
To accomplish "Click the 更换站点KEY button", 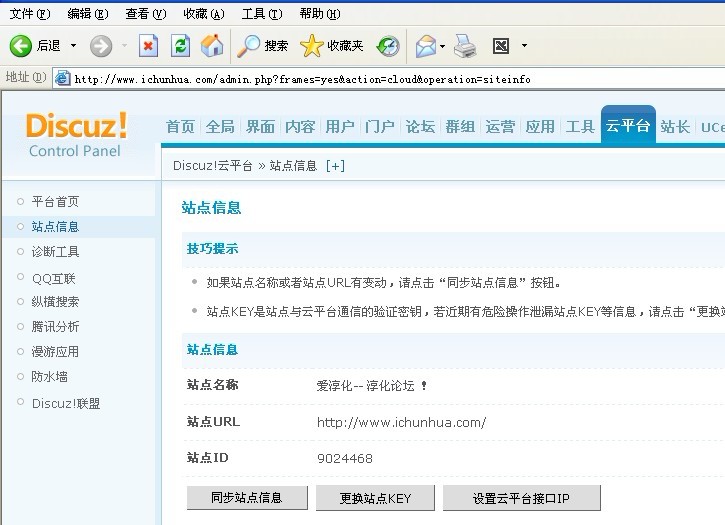I will [x=375, y=498].
